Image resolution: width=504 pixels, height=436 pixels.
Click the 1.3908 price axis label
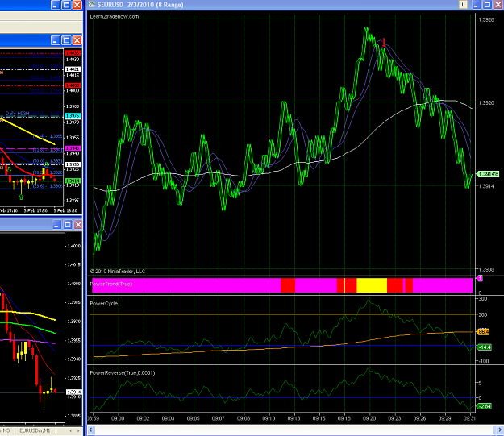[x=486, y=269]
